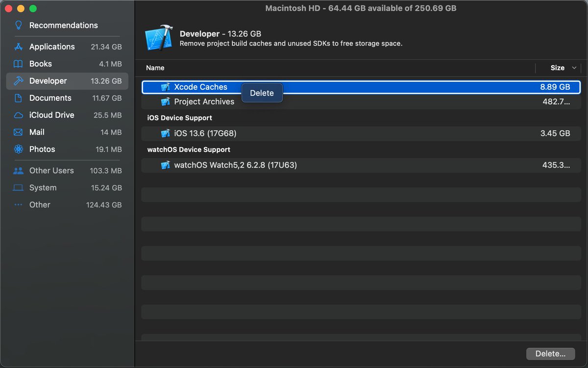Image resolution: width=588 pixels, height=368 pixels.
Task: Close the storage management window
Action: click(x=8, y=9)
